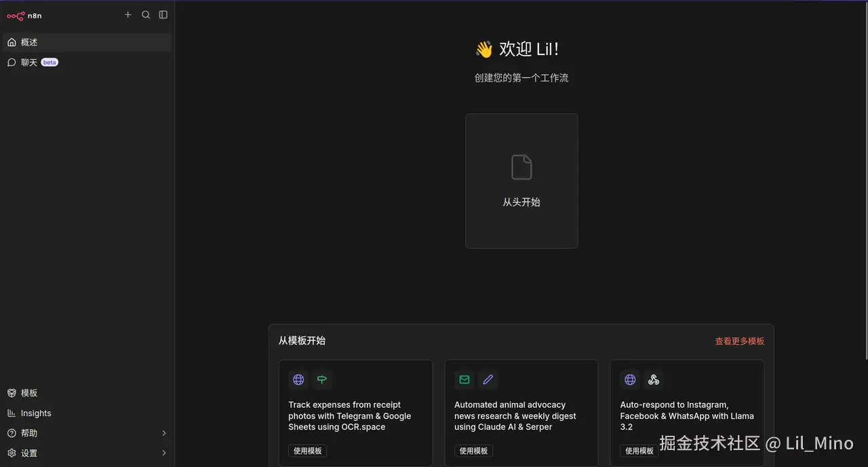Viewport: 868px width, 467px height.
Task: Click the email icon on the advocacy template
Action: coord(464,379)
